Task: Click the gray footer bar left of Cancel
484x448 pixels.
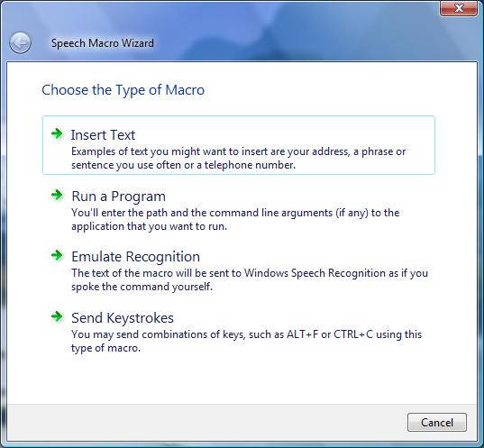Action: pyautogui.click(x=204, y=423)
